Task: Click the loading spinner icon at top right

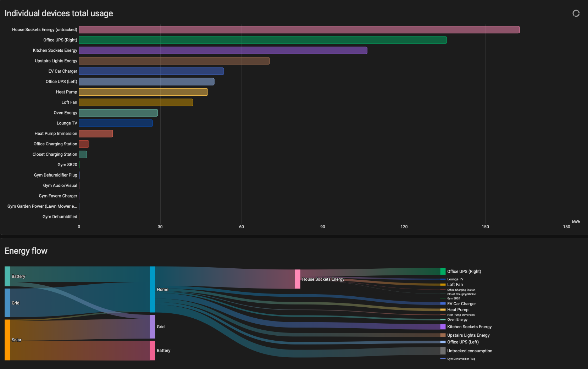Action: pos(576,13)
